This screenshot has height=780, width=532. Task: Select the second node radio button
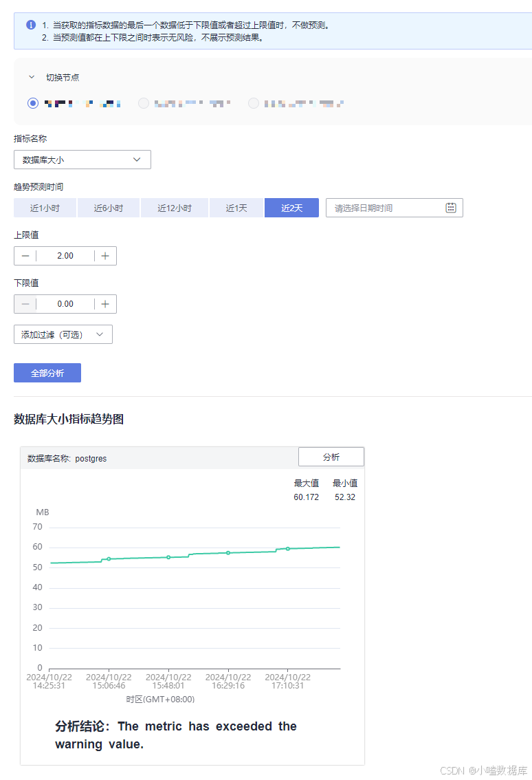click(144, 103)
